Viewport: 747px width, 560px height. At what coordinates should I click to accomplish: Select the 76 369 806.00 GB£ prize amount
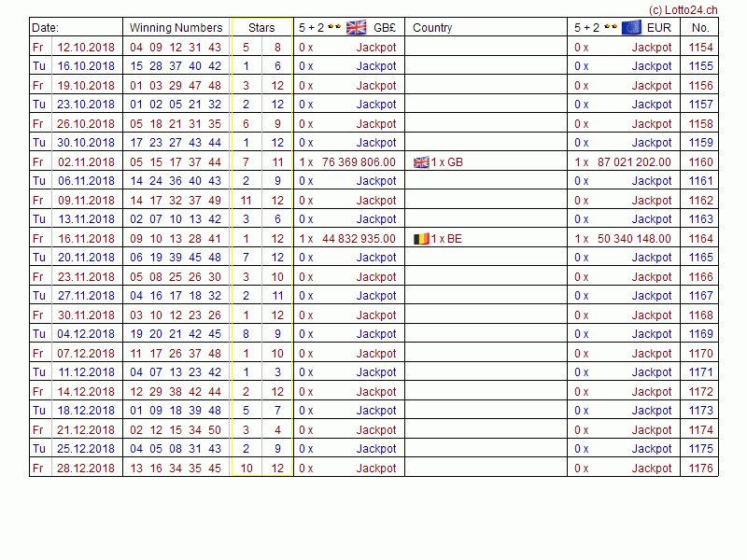tap(359, 162)
